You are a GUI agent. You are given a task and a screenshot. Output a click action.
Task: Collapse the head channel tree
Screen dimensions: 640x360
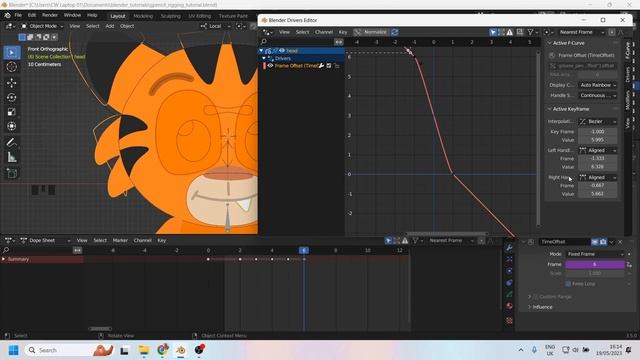(x=261, y=51)
